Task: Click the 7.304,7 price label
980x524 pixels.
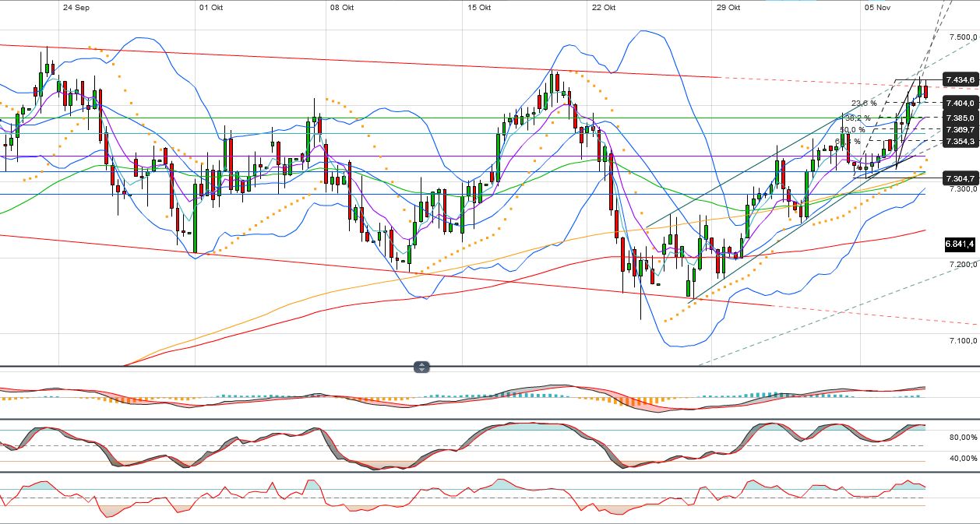Action: pyautogui.click(x=960, y=179)
